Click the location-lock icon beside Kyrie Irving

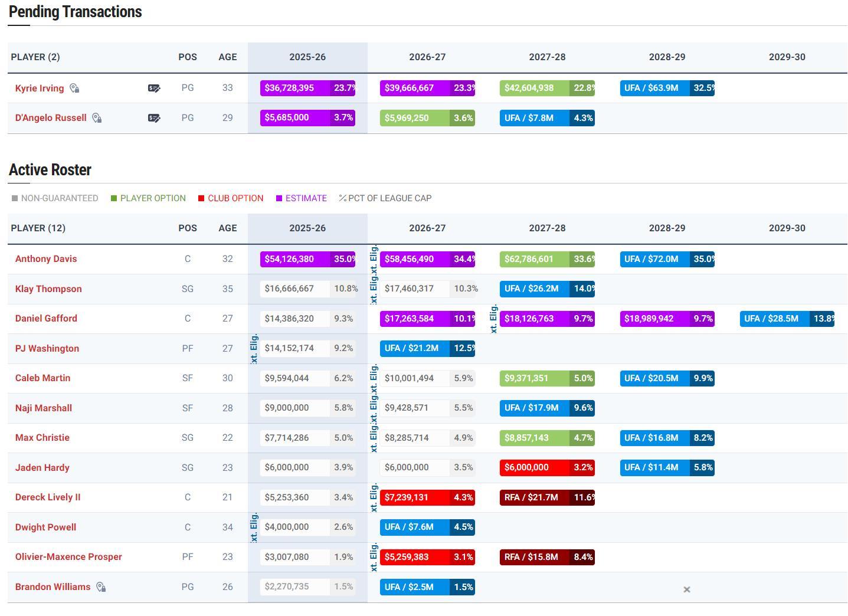[x=74, y=89]
